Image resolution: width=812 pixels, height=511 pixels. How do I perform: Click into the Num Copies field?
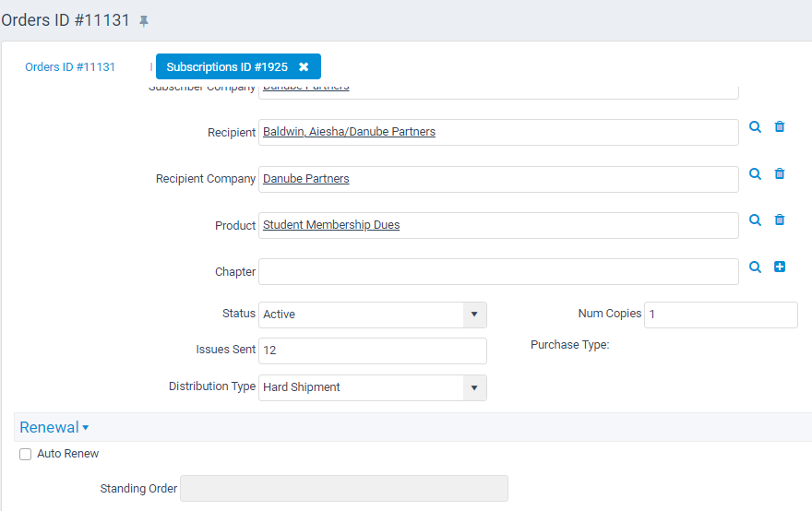coord(720,315)
